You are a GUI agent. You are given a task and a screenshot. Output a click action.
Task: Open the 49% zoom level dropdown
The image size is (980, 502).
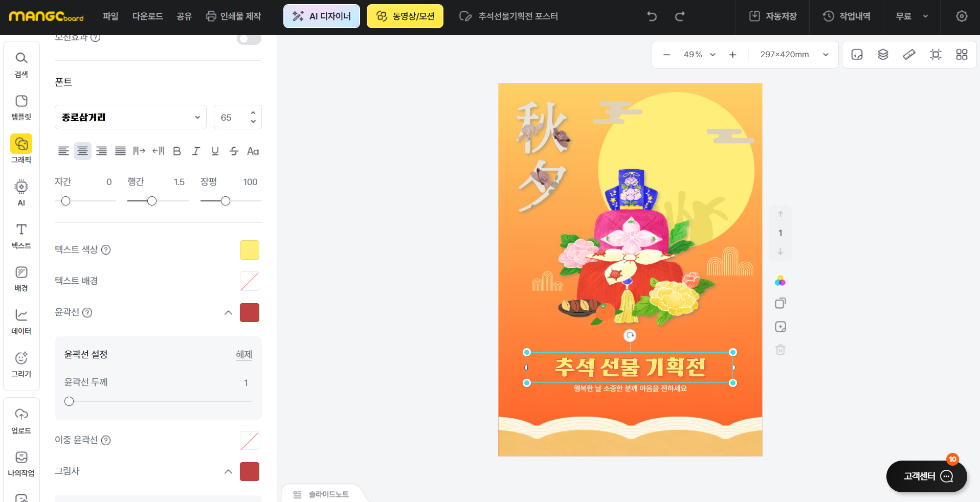click(x=698, y=54)
